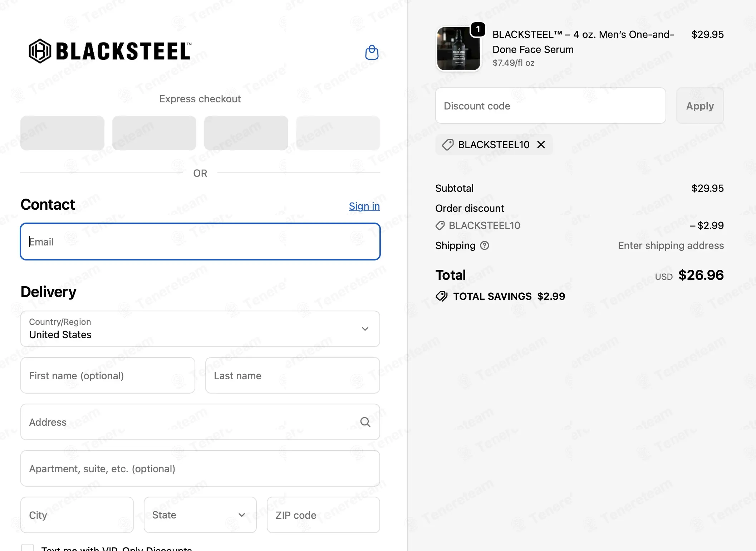Click the face serum product thumbnail

point(458,49)
